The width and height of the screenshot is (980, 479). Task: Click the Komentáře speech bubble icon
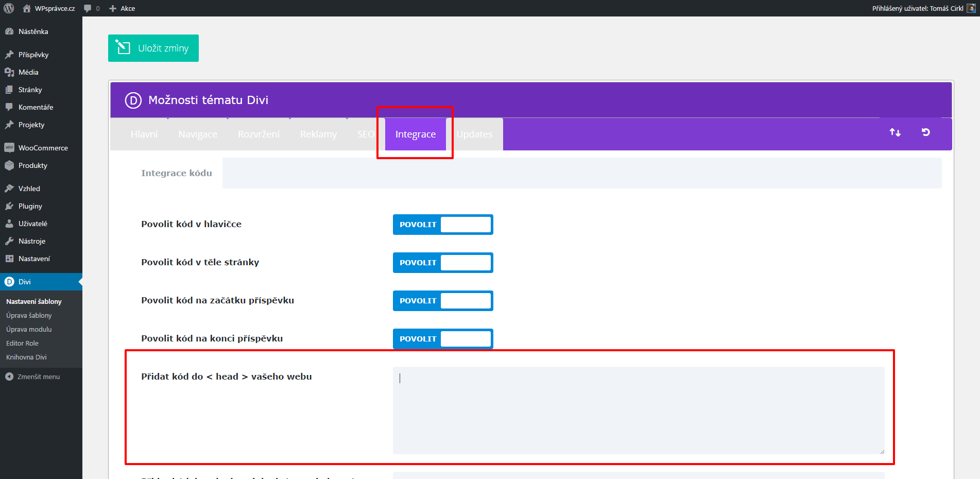point(9,107)
